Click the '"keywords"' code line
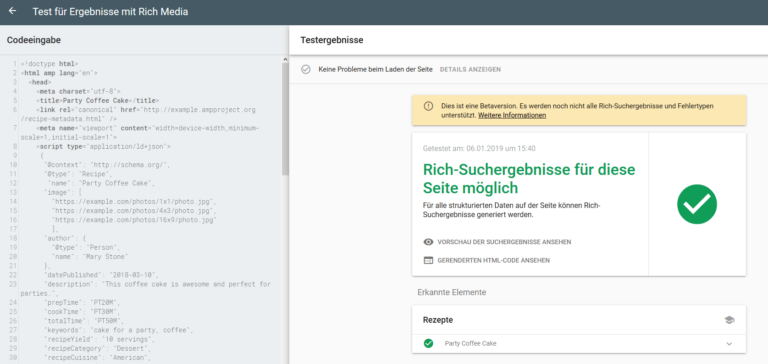 coord(119,330)
